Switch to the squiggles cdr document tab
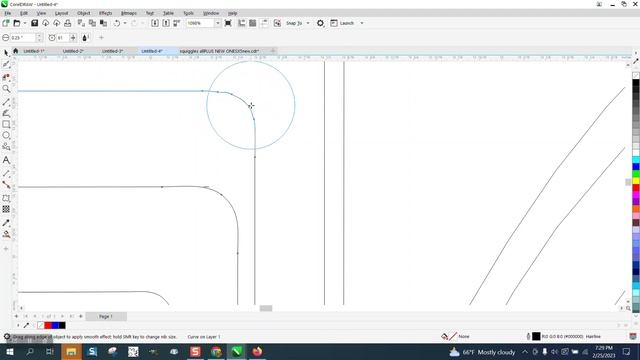 (x=219, y=51)
